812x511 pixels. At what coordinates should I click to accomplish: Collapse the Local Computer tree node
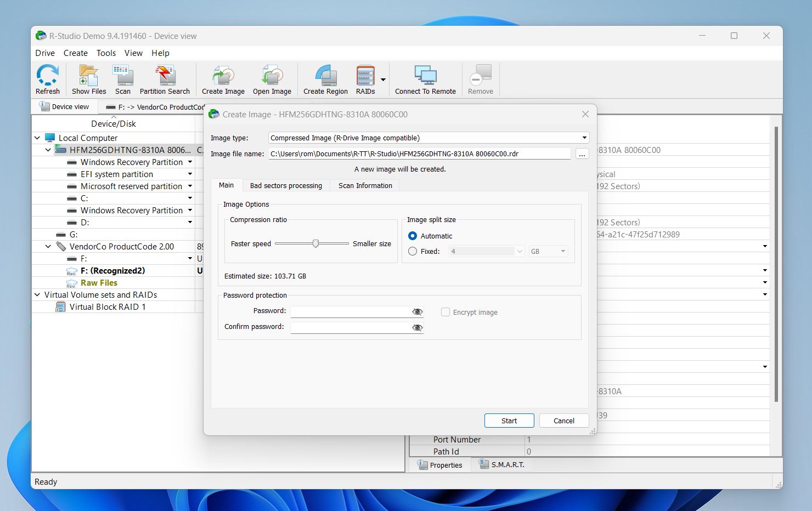(37, 138)
